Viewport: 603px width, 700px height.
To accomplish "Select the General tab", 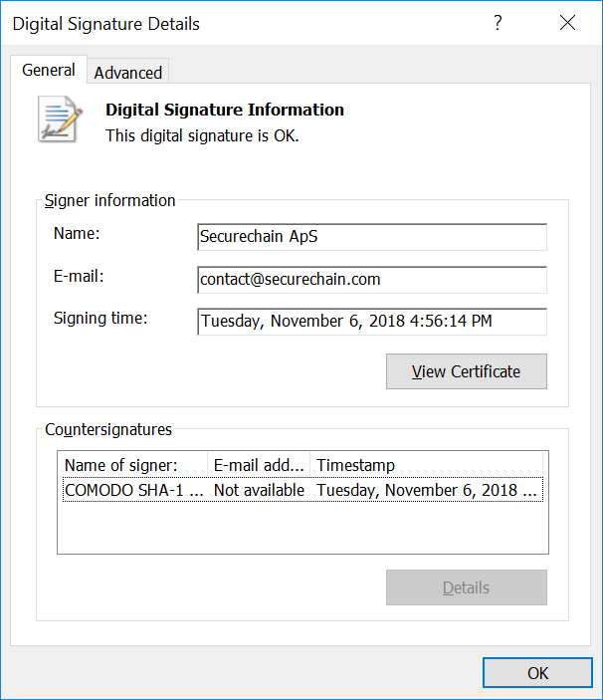I will pos(49,70).
